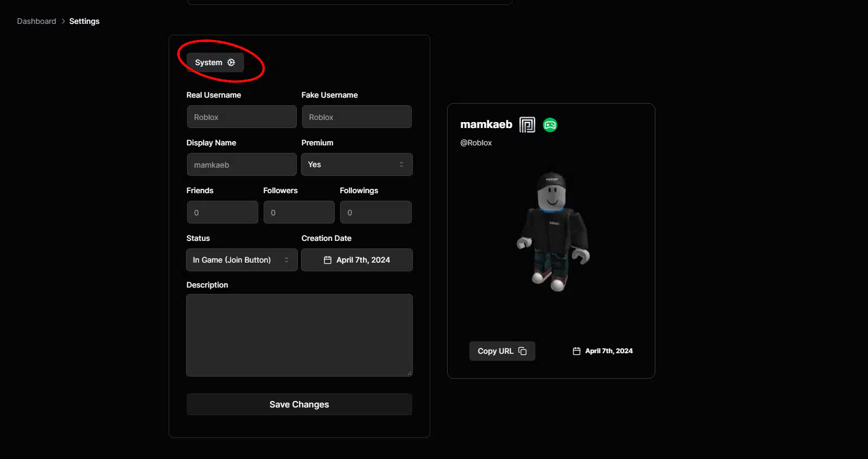Image resolution: width=868 pixels, height=459 pixels.
Task: Save Changes to the profile
Action: (x=299, y=404)
